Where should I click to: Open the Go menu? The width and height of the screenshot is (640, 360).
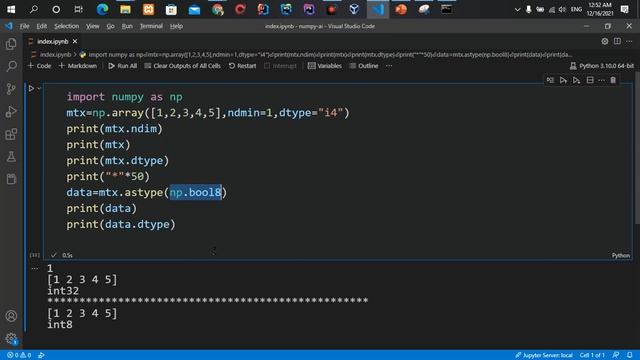(111, 26)
